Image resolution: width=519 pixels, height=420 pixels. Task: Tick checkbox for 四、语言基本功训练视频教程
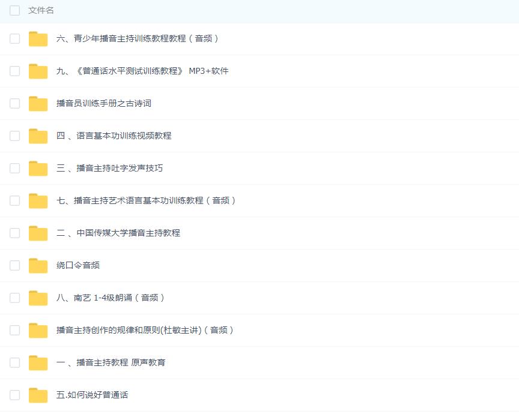click(14, 136)
